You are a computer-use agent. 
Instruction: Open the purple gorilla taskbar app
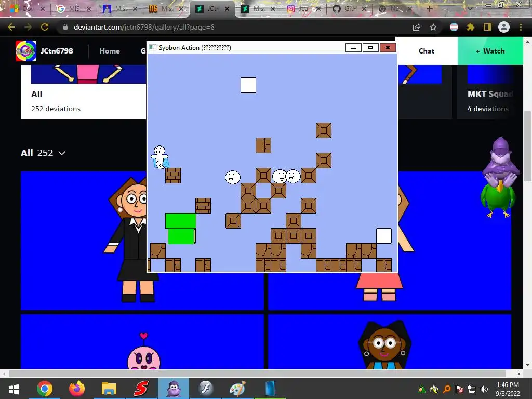tap(174, 389)
